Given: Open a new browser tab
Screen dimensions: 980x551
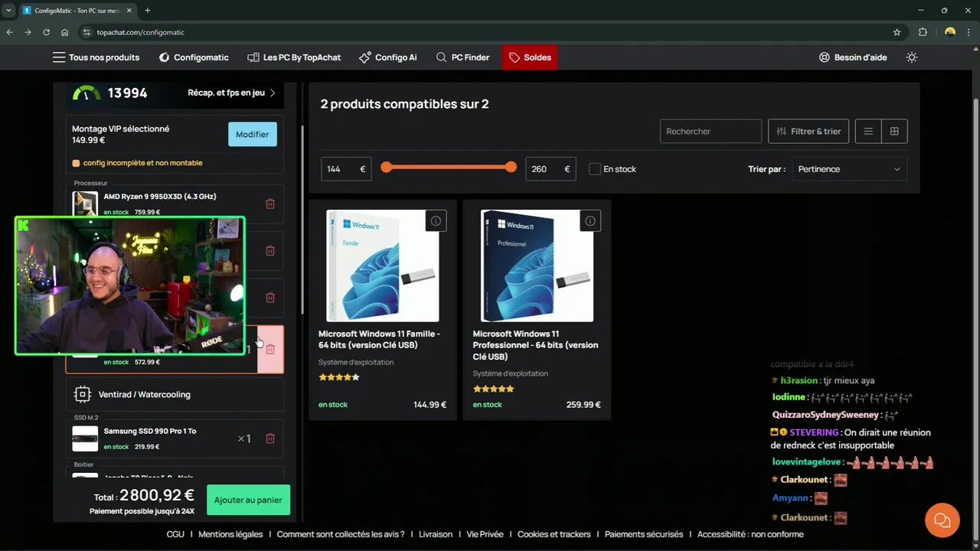Looking at the screenshot, I should point(148,11).
